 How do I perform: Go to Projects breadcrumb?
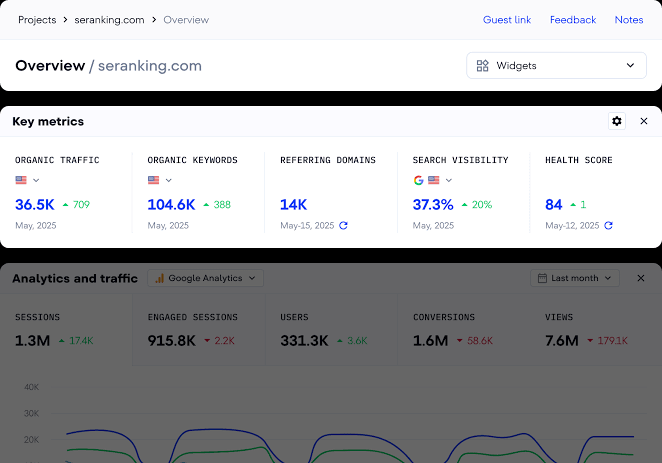pyautogui.click(x=37, y=20)
